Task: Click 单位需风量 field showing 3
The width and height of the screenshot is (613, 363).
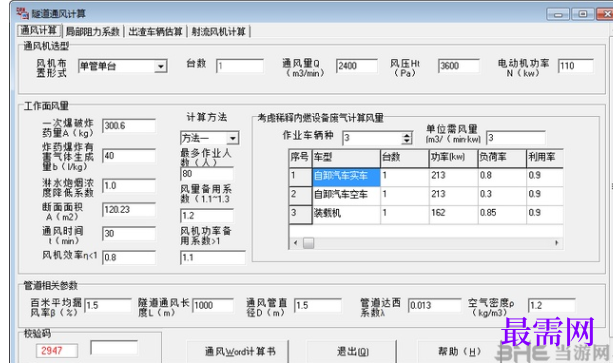Action: click(x=516, y=138)
